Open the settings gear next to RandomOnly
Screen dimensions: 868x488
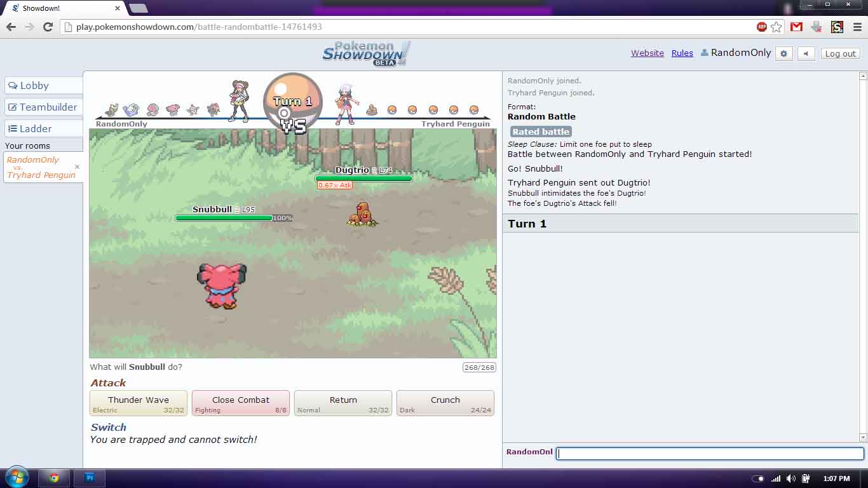783,53
